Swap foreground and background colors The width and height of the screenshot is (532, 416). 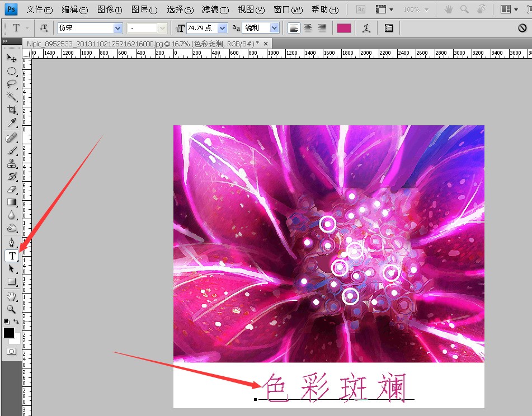[x=16, y=321]
